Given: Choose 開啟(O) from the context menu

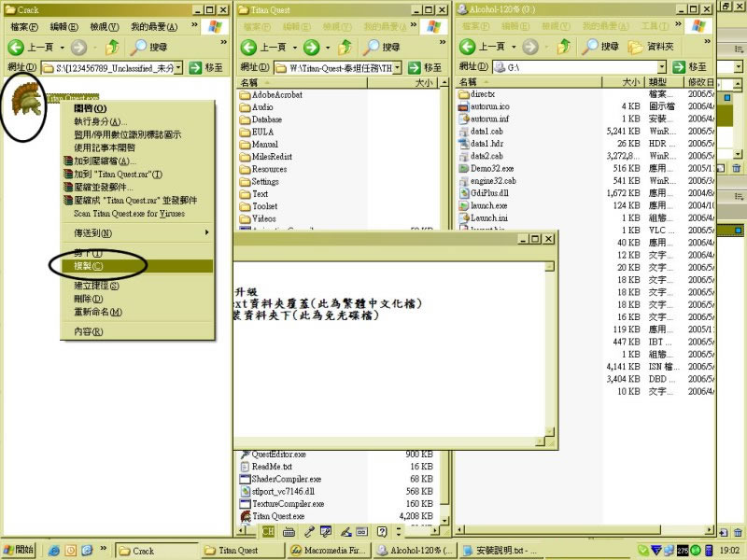Looking at the screenshot, I should (137, 108).
